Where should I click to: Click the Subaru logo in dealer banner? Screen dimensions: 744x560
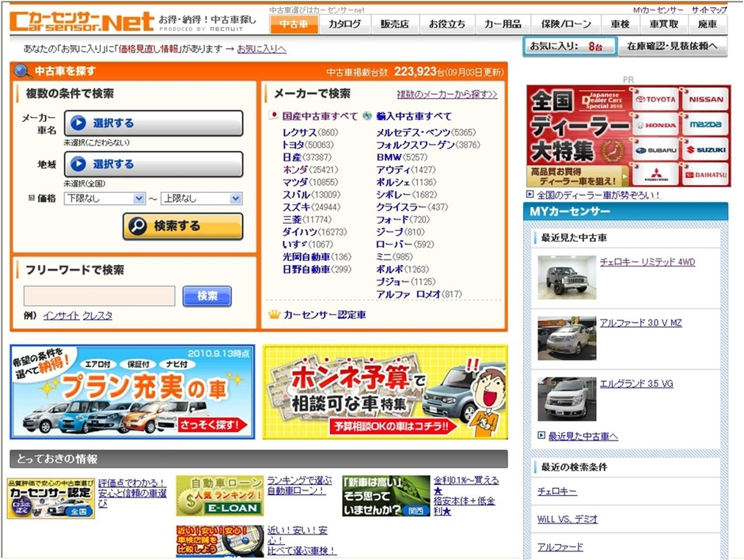tap(655, 150)
